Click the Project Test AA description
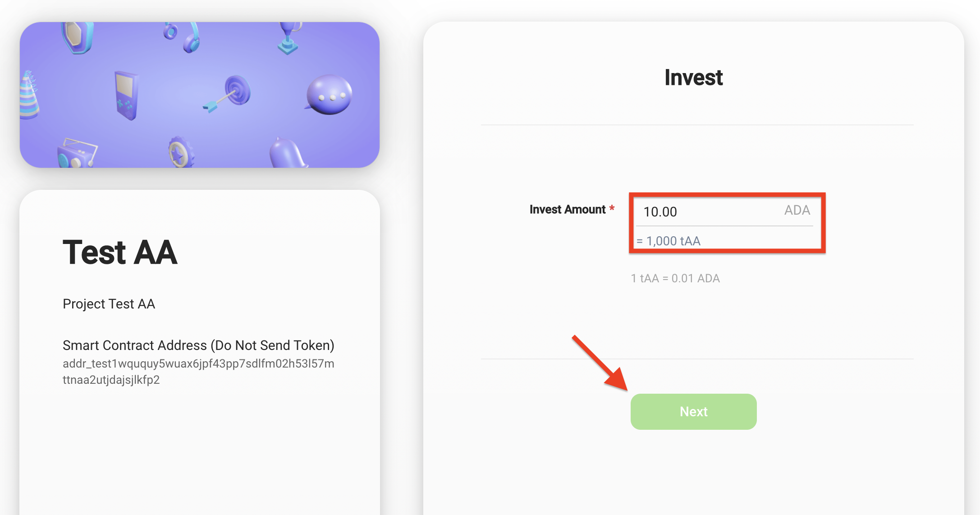The height and width of the screenshot is (515, 980). 109,304
